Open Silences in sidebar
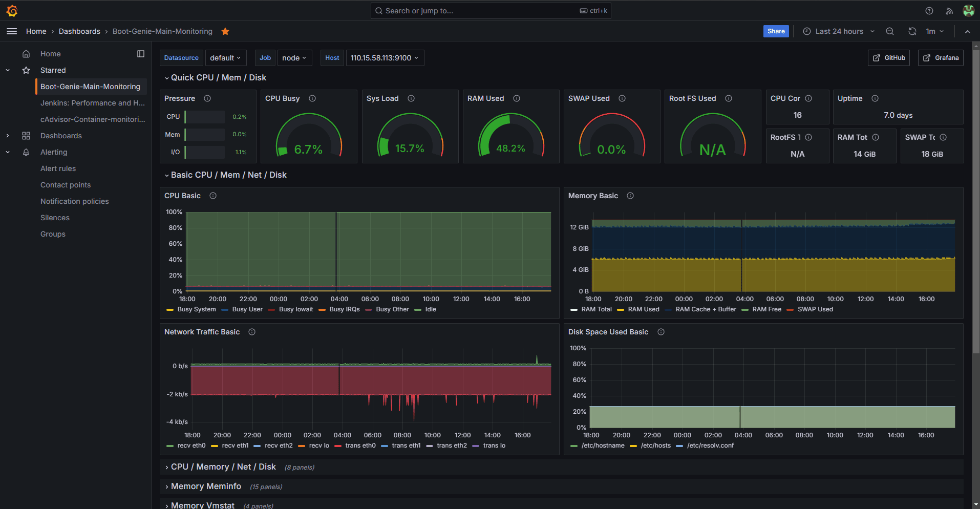The width and height of the screenshot is (980, 509). (x=55, y=218)
